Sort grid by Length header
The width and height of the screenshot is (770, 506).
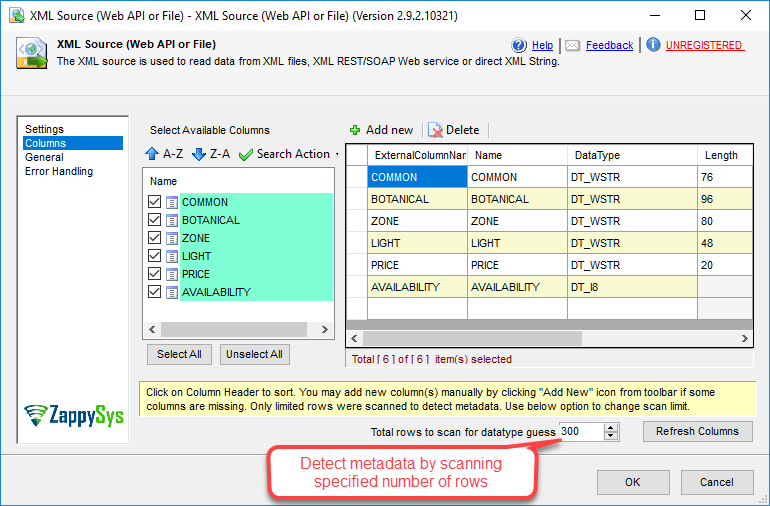coord(725,155)
